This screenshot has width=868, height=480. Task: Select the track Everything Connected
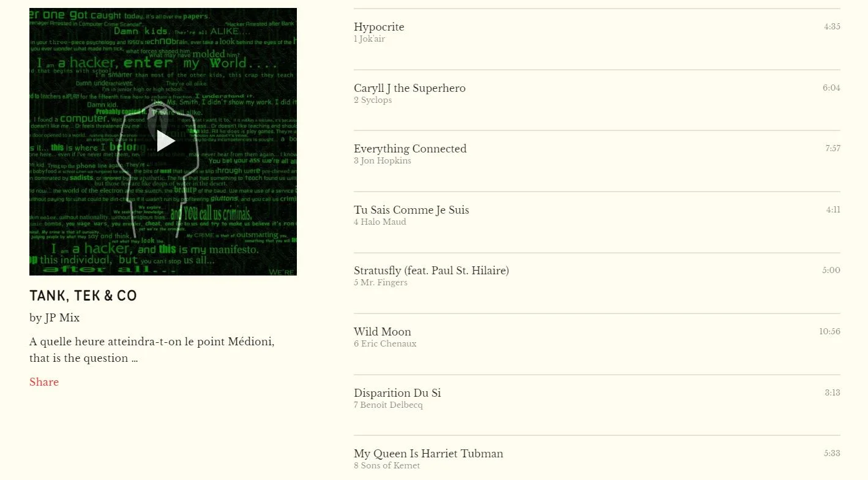tap(410, 149)
